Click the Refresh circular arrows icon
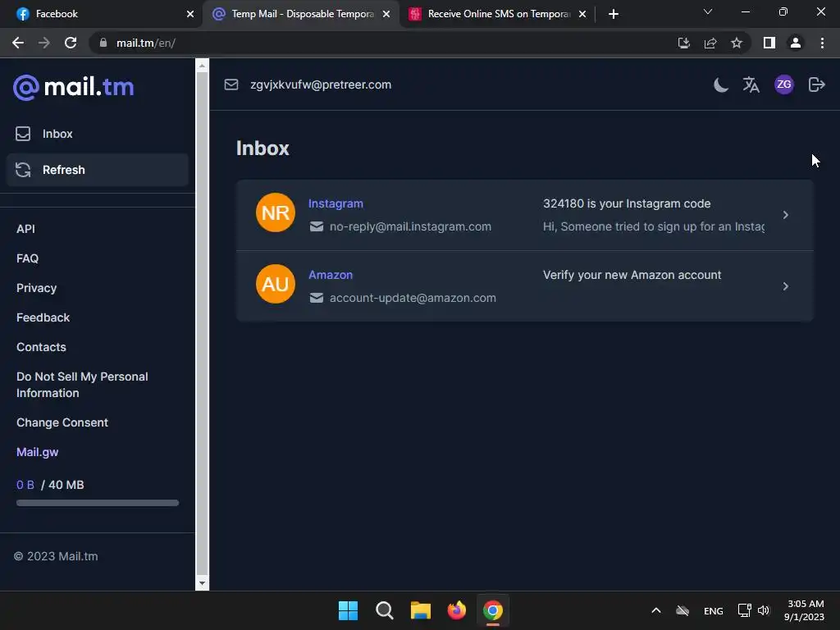The height and width of the screenshot is (630, 840). coord(23,170)
